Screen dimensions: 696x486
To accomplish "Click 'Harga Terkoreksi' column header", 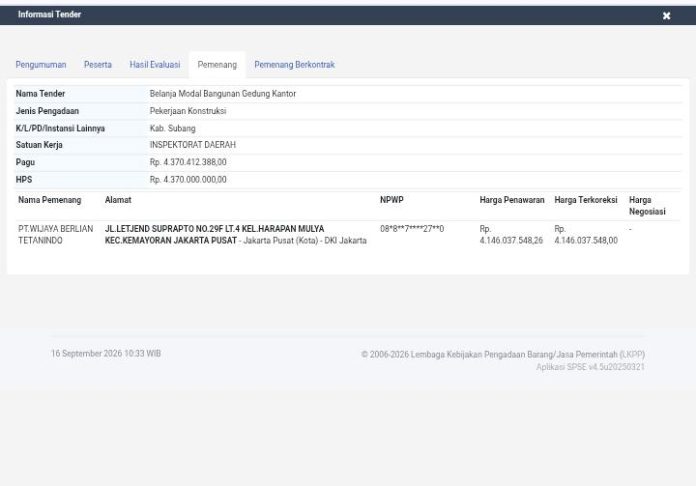I will pyautogui.click(x=586, y=200).
